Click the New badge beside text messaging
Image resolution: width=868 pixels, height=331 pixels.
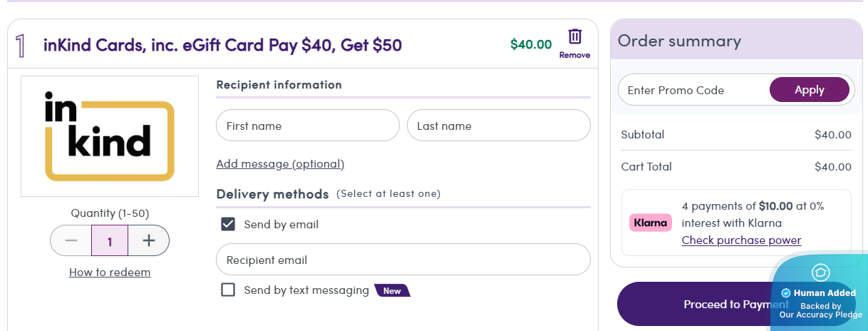coord(392,290)
